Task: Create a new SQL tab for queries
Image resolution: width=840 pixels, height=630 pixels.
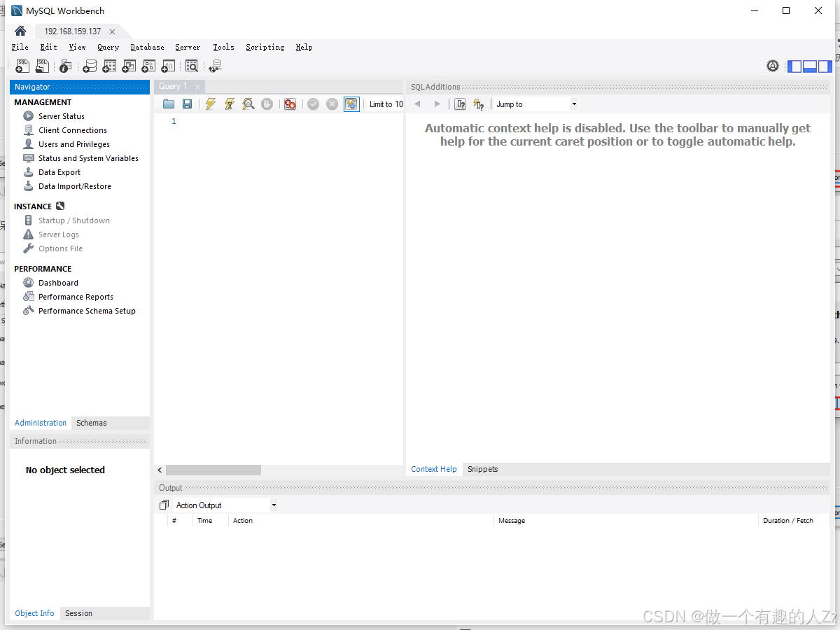Action: click(x=22, y=66)
